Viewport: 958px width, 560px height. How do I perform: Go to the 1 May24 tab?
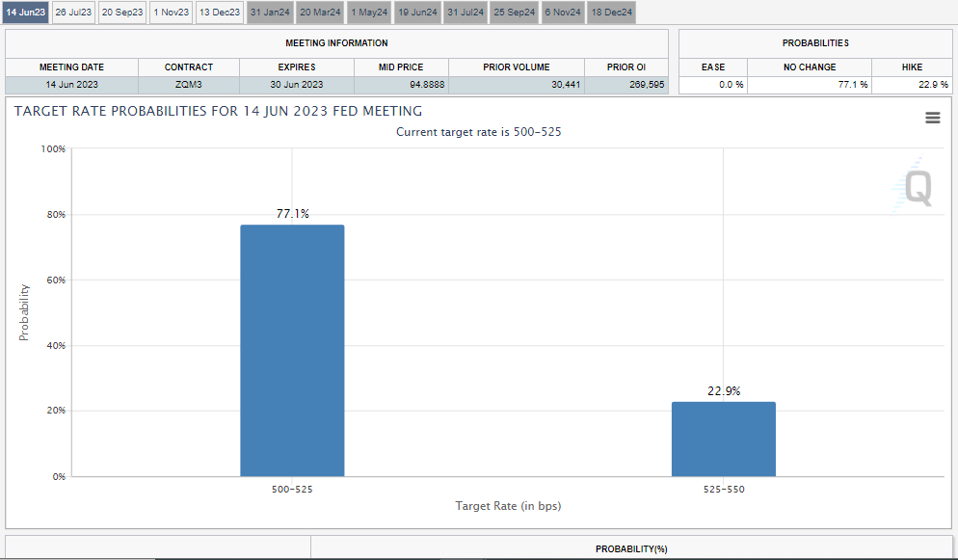pyautogui.click(x=369, y=13)
